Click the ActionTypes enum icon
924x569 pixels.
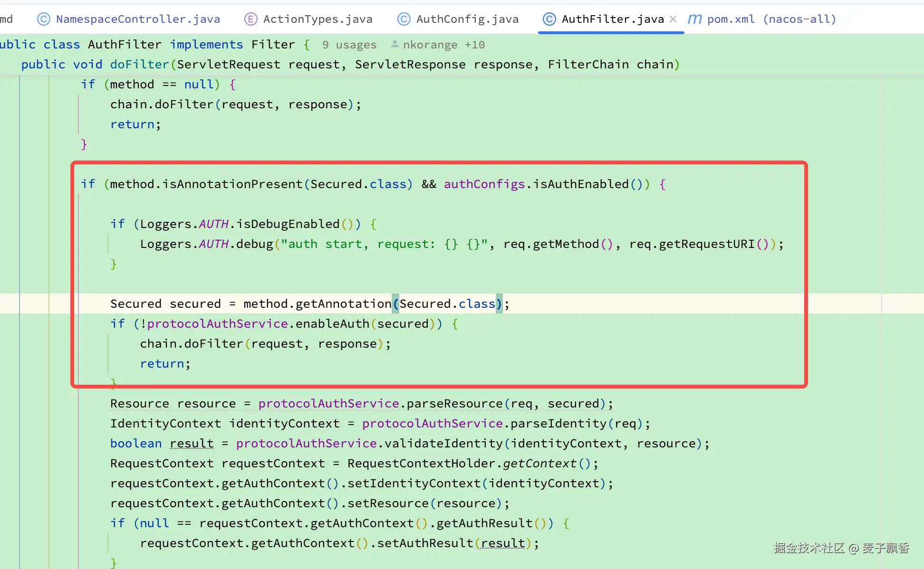(x=250, y=19)
